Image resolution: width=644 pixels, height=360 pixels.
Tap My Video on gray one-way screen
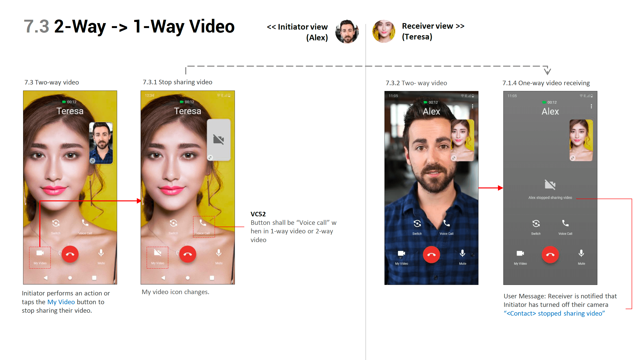point(520,254)
